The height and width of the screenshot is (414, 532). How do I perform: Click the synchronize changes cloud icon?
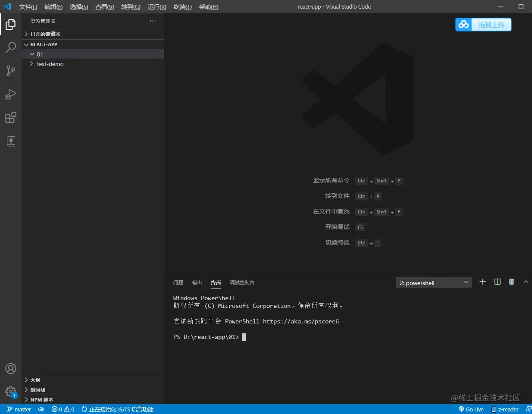coord(41,409)
